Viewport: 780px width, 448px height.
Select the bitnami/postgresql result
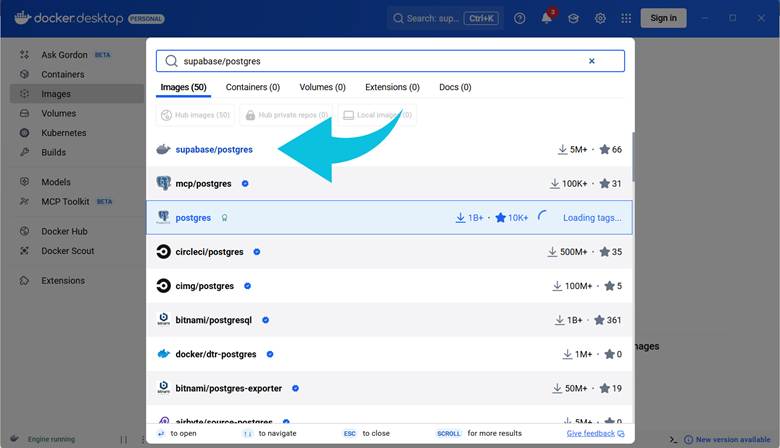(389, 320)
